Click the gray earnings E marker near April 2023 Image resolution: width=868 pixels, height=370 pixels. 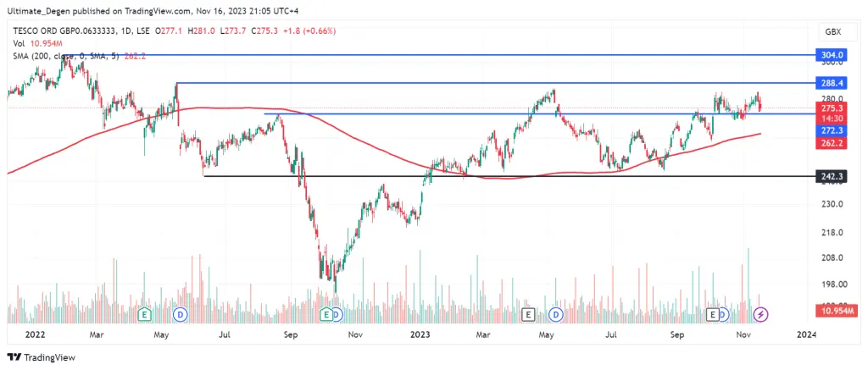pos(528,315)
